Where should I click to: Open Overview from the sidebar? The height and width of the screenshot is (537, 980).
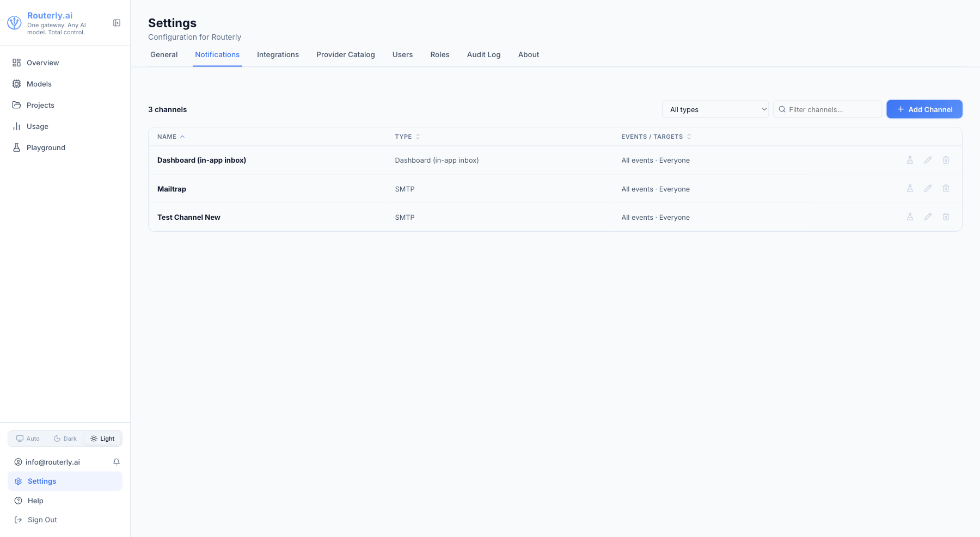[65, 63]
